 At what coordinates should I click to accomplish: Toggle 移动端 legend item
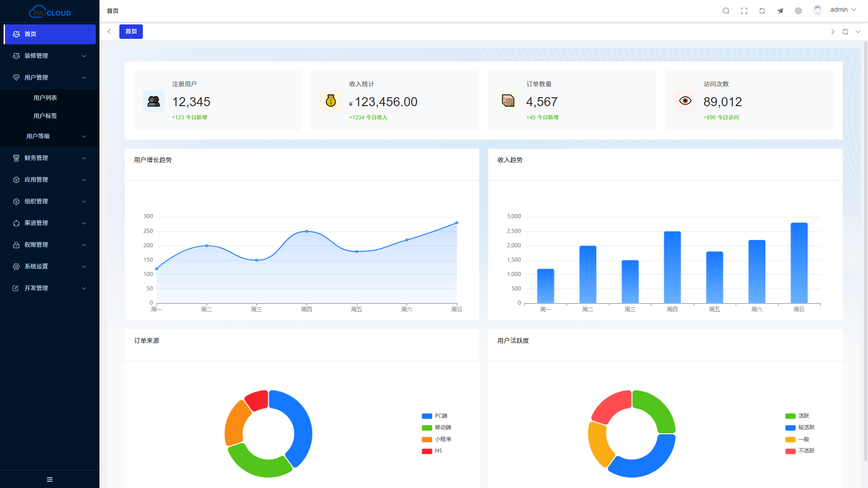[437, 427]
